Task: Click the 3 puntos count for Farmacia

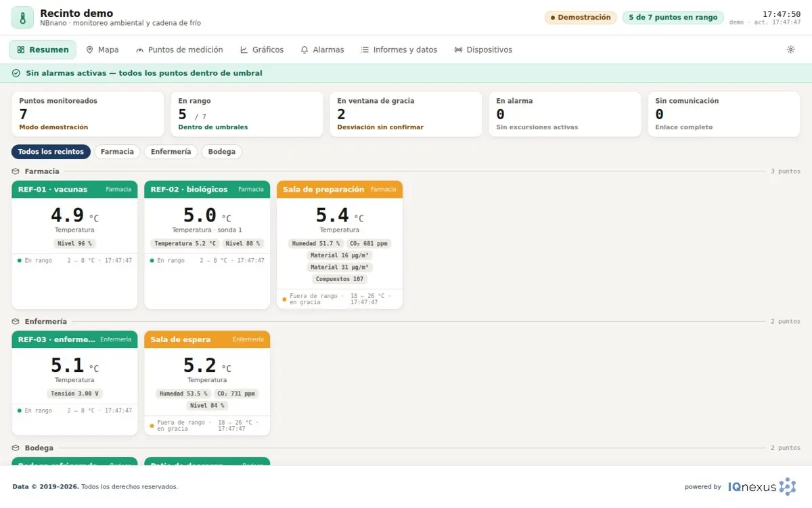Action: (x=785, y=171)
